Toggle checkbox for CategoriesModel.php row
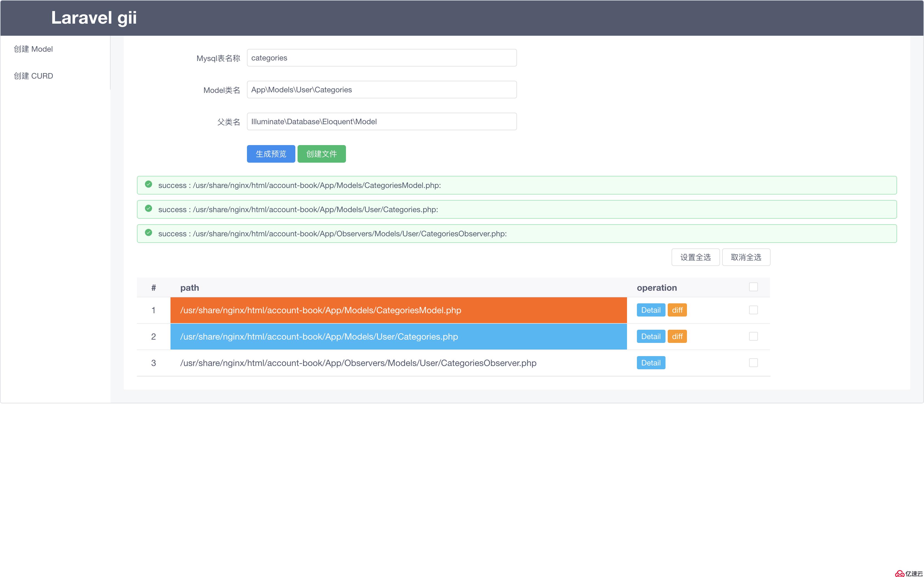 [752, 309]
